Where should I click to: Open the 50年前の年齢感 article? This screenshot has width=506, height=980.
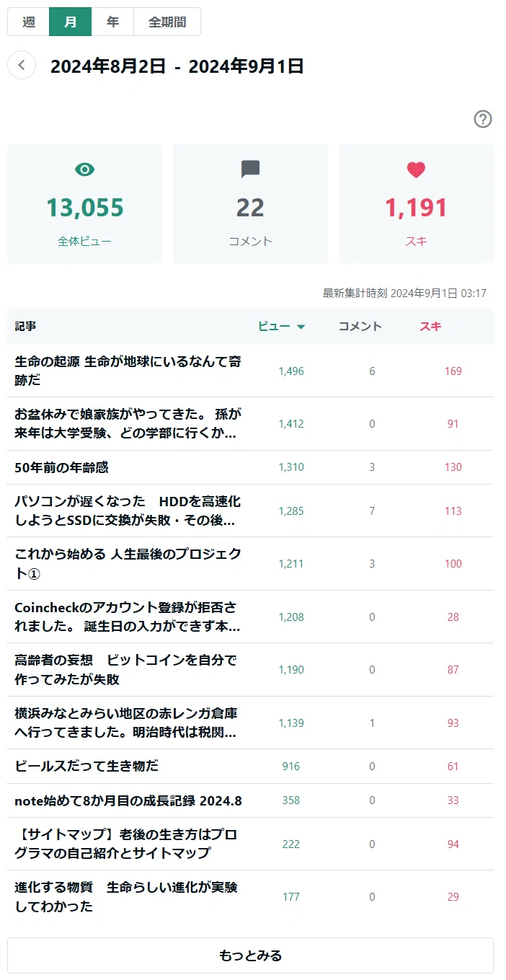(61, 467)
